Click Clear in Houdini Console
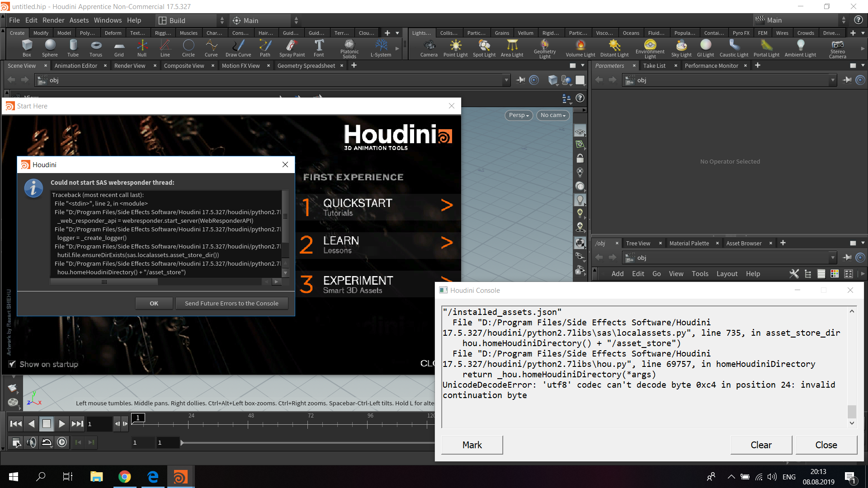868x488 pixels. 761,445
